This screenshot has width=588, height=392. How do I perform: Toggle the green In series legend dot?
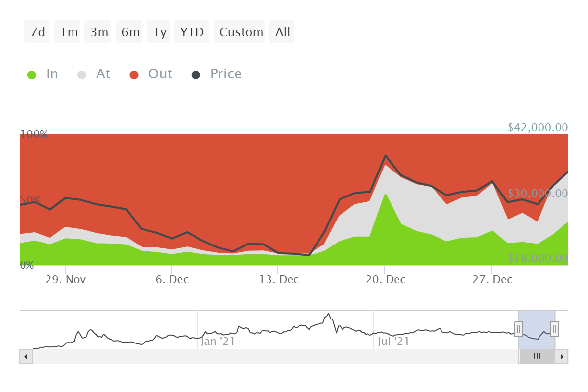coord(32,74)
